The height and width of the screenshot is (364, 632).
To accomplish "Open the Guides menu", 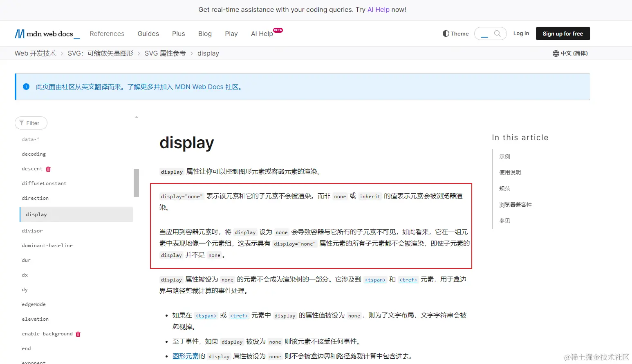I will [x=148, y=33].
